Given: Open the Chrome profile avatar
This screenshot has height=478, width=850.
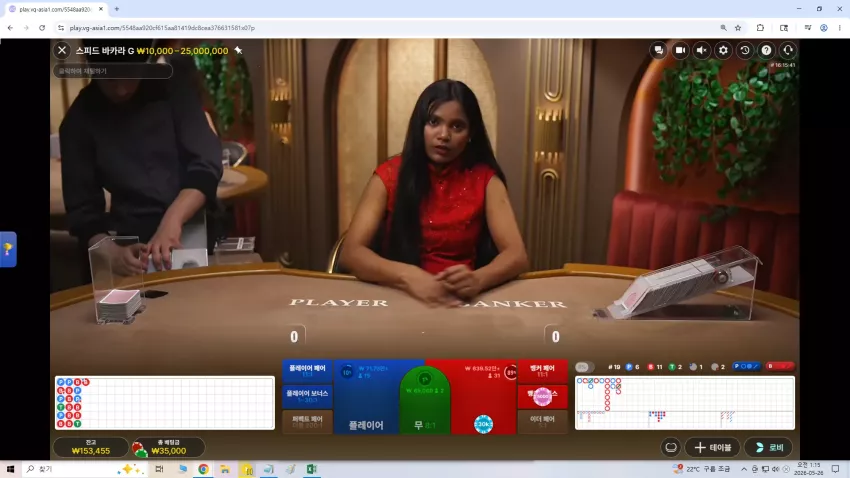Looking at the screenshot, I should [x=823, y=28].
